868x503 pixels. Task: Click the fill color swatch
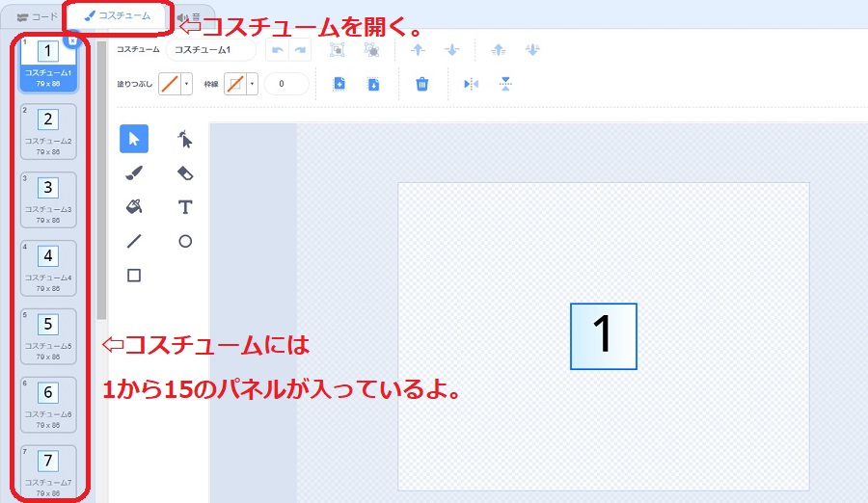[170, 84]
